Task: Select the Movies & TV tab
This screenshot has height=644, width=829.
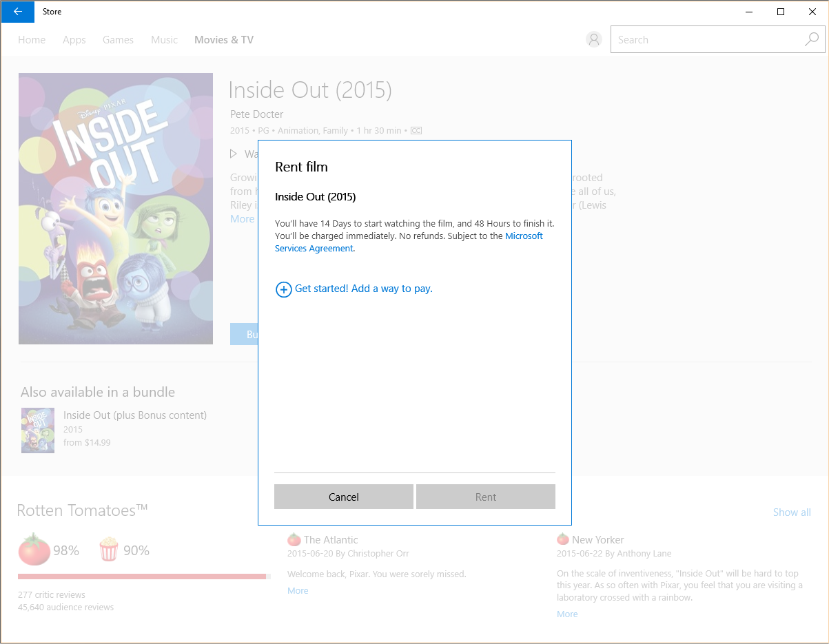Action: pos(224,40)
